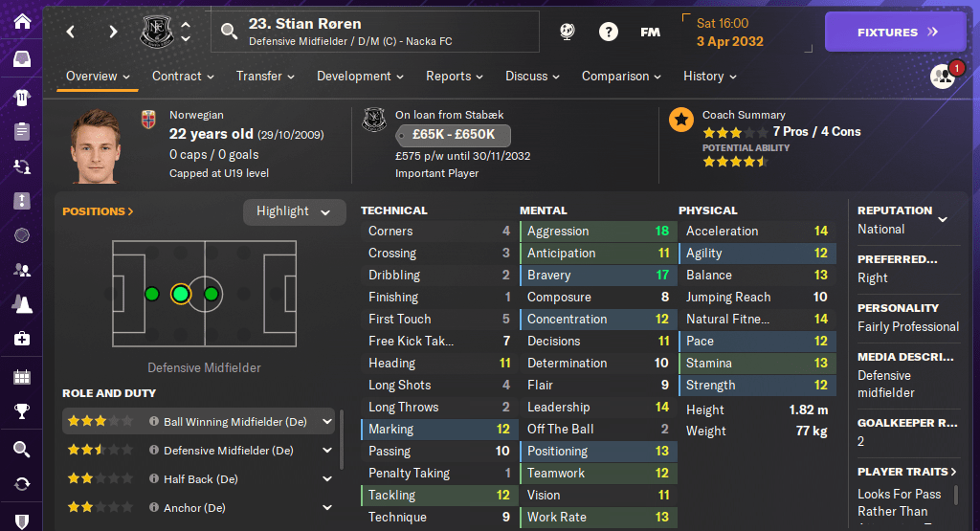The image size is (980, 531).
Task: Open the Development tab menu
Action: click(360, 77)
